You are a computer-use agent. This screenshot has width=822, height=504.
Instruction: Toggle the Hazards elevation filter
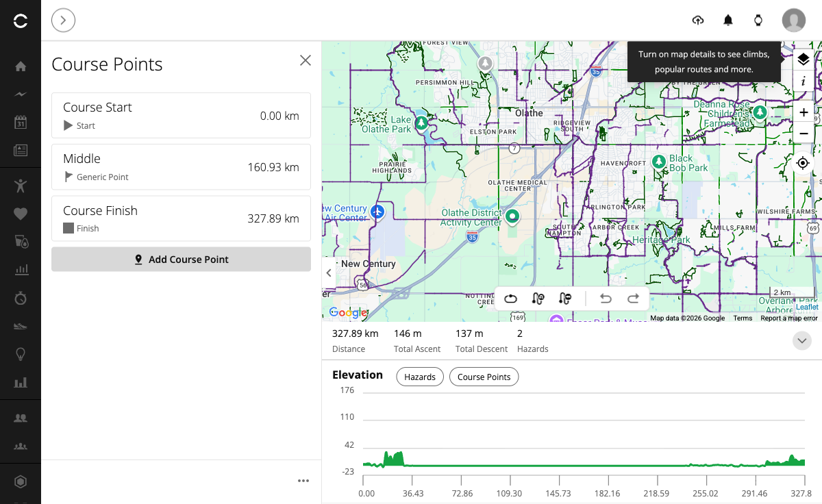pyautogui.click(x=420, y=377)
